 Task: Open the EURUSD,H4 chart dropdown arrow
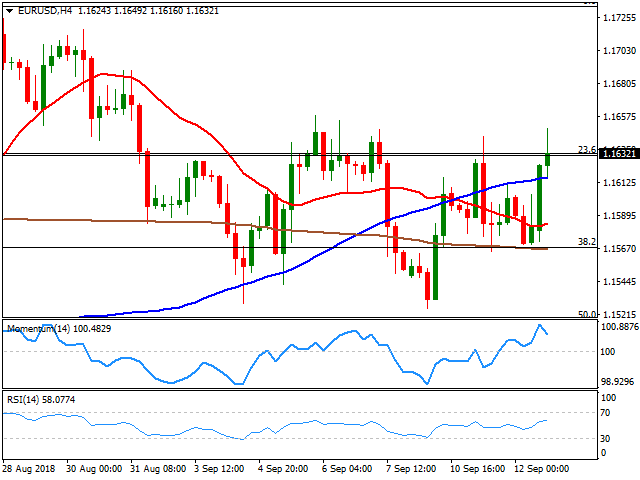(x=8, y=9)
